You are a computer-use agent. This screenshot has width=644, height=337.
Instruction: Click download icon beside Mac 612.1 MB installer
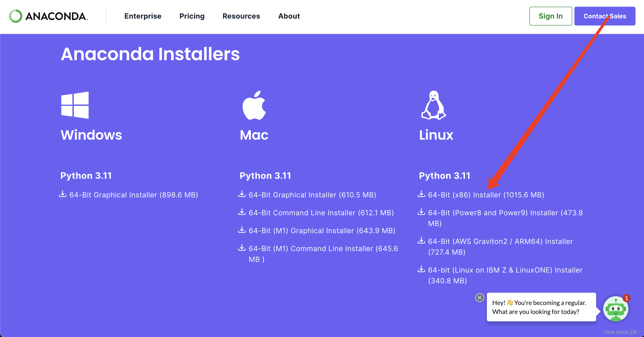[242, 212]
